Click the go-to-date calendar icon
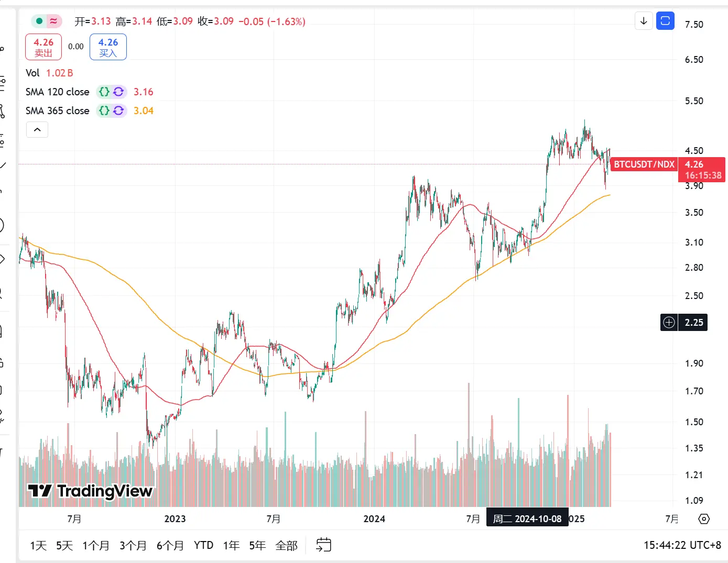728x563 pixels. point(323,545)
